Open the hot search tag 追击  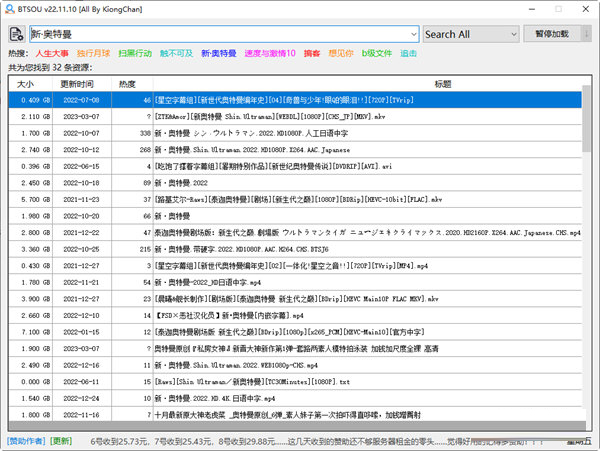409,52
